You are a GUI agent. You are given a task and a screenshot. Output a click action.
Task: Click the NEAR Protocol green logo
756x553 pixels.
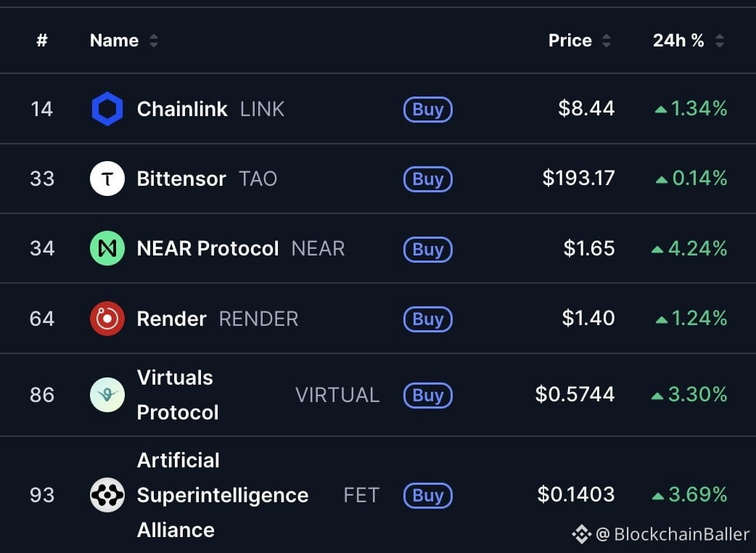(107, 248)
